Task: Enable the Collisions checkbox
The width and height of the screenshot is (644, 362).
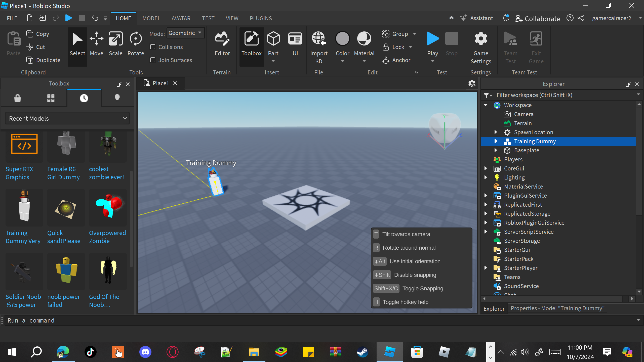Action: [x=153, y=47]
